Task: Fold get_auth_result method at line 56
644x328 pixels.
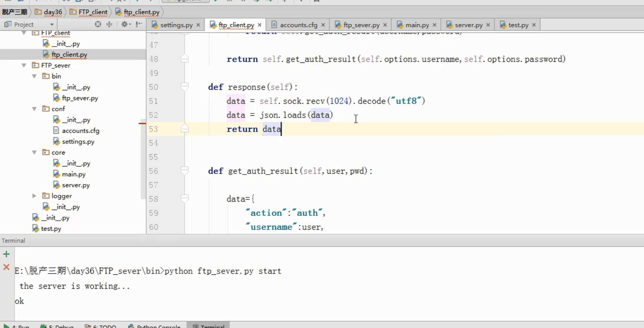Action: [x=185, y=170]
